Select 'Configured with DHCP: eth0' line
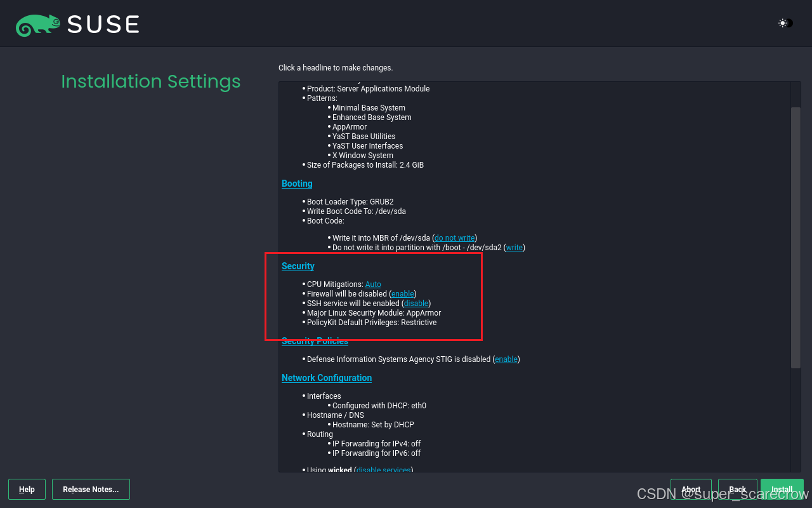 [x=379, y=406]
